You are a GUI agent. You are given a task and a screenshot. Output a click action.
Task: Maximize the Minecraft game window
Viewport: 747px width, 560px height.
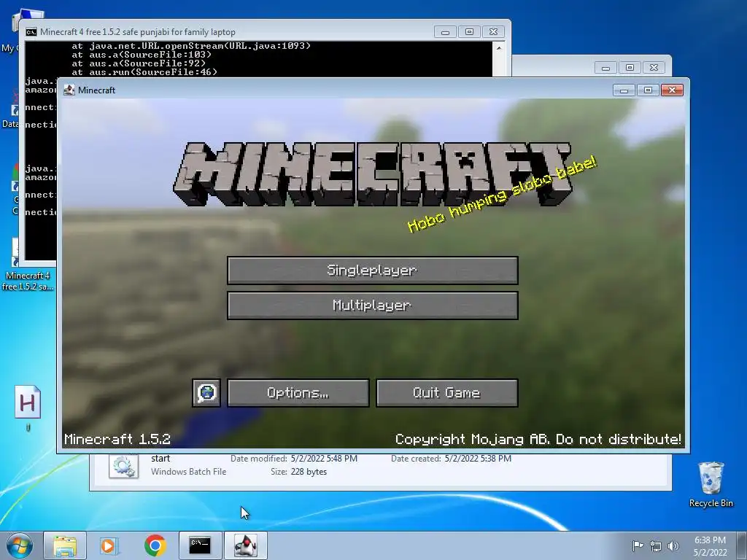[x=648, y=90]
